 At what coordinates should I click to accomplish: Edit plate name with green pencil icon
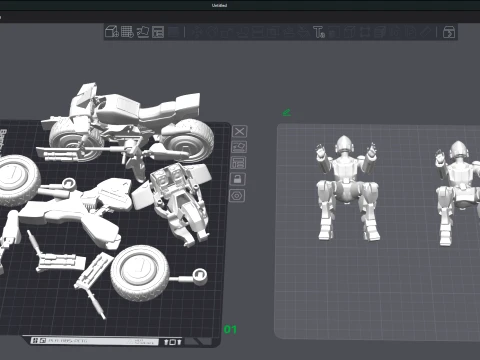286,112
